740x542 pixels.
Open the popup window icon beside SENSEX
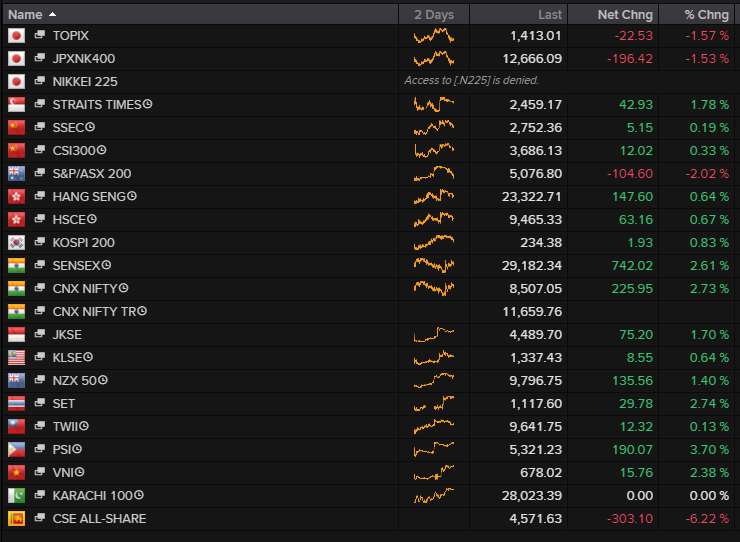point(40,265)
